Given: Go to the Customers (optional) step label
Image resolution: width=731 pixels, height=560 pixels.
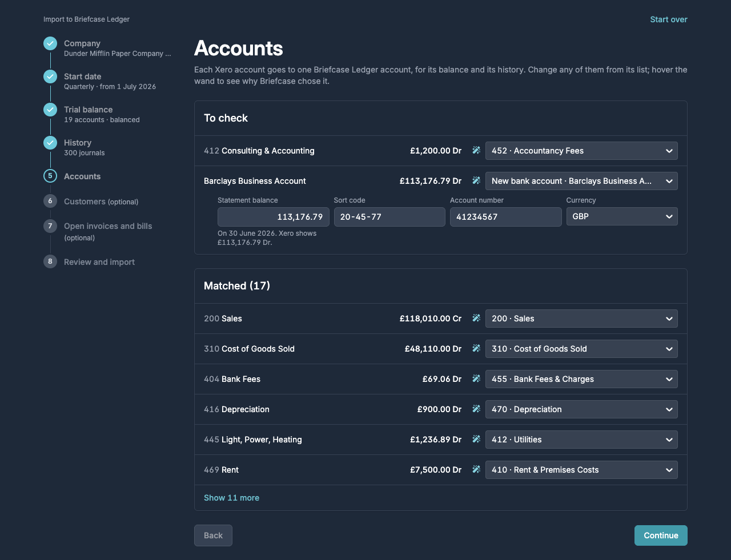Looking at the screenshot, I should click(101, 202).
